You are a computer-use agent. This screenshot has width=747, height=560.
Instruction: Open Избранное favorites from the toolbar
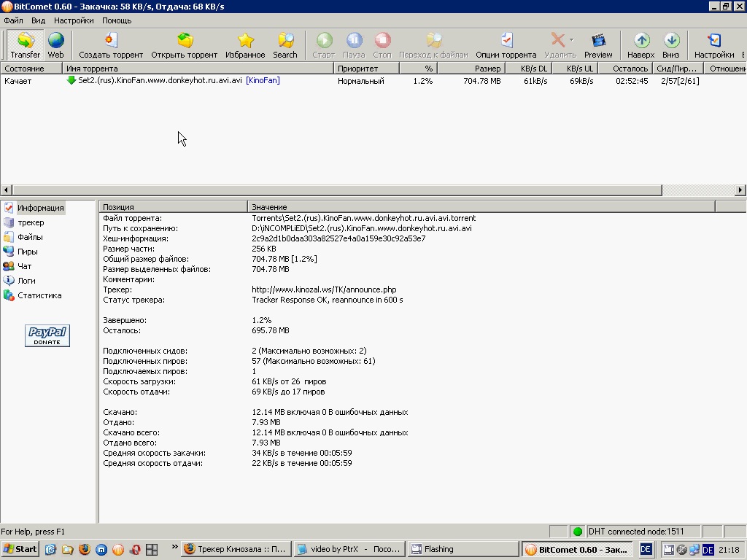(x=245, y=45)
